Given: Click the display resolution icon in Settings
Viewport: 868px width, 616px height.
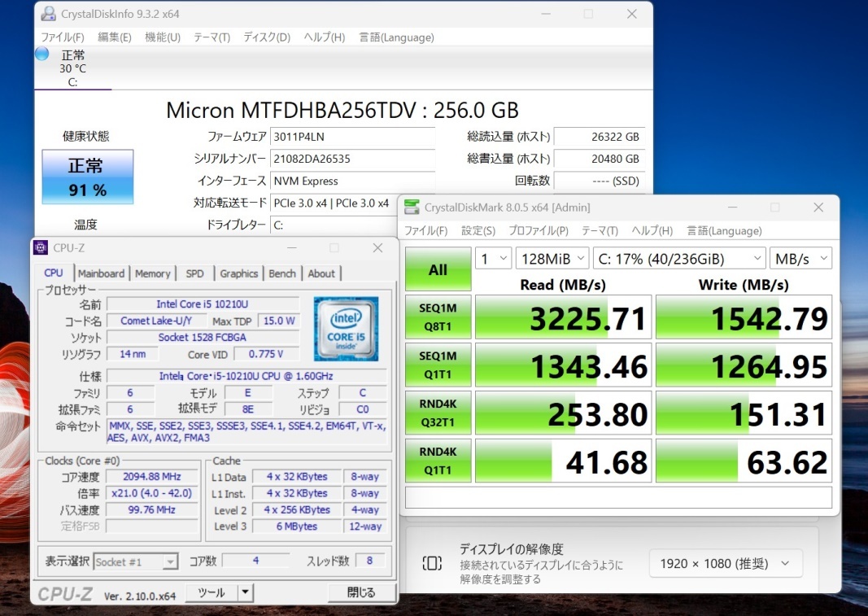Looking at the screenshot, I should [x=432, y=563].
